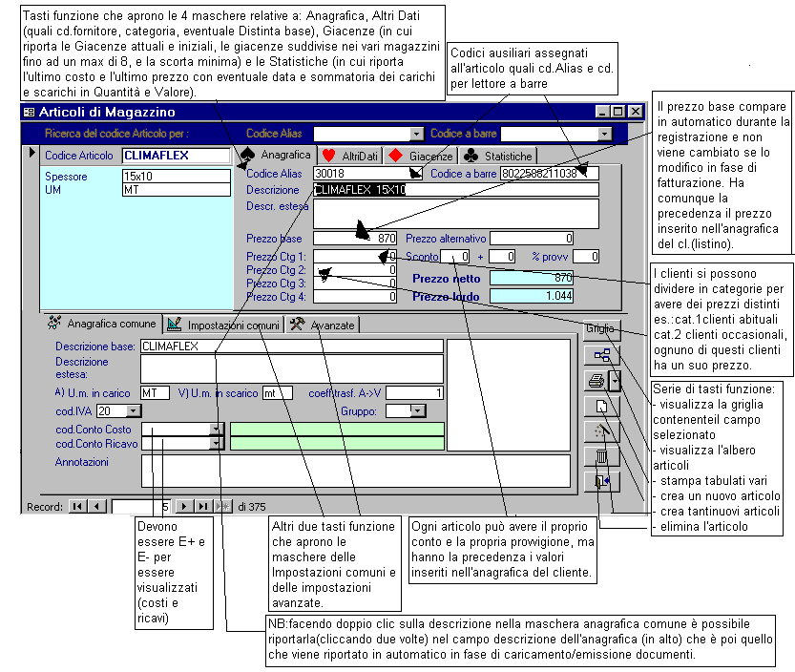Expand the cod.Conto Costo dropdown

(217, 429)
